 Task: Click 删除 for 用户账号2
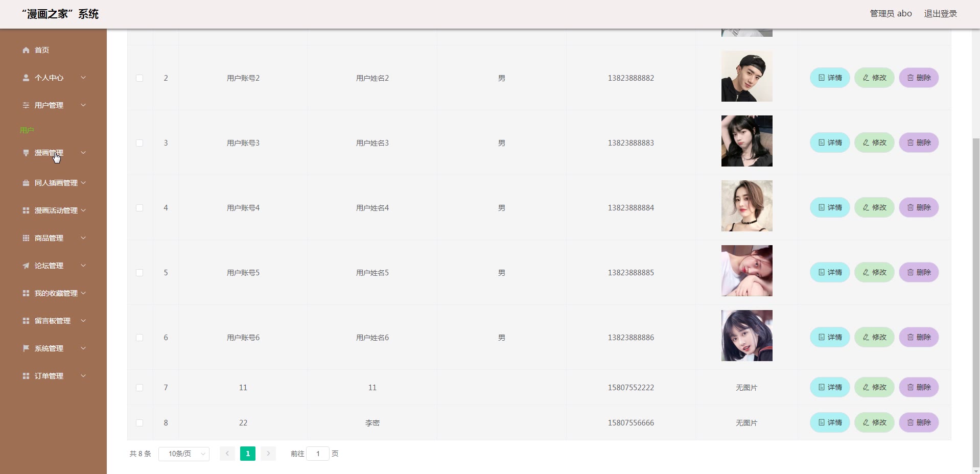919,78
